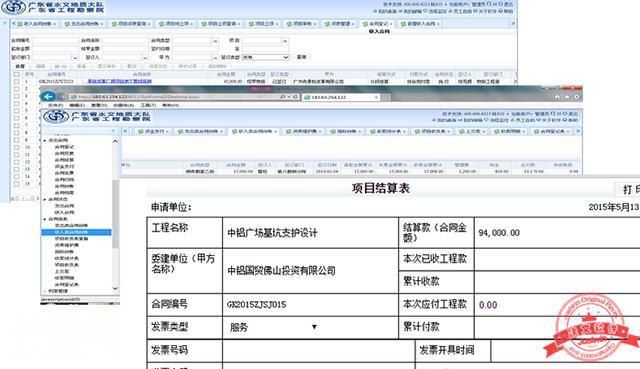
Task: Click the browser home icon
Action: click(557, 97)
